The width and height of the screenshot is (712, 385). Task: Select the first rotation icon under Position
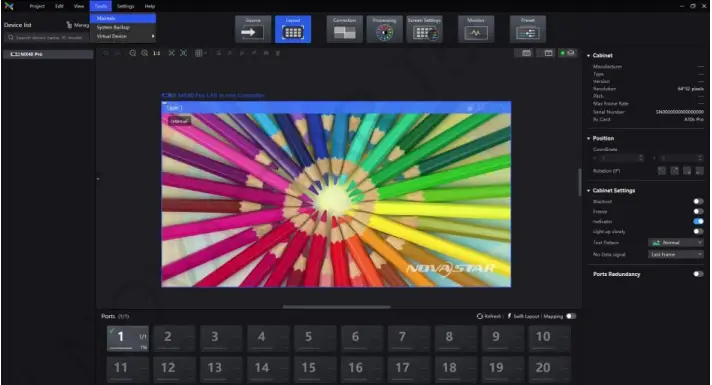pyautogui.click(x=662, y=171)
